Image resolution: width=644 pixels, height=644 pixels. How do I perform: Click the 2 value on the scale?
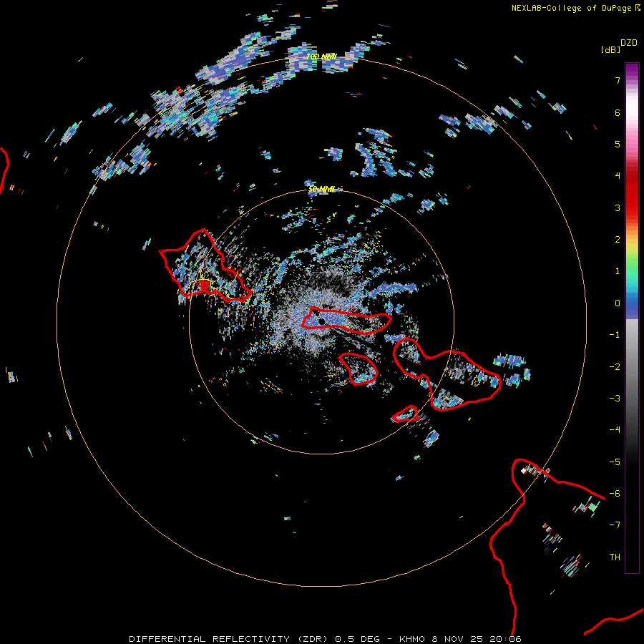click(618, 240)
